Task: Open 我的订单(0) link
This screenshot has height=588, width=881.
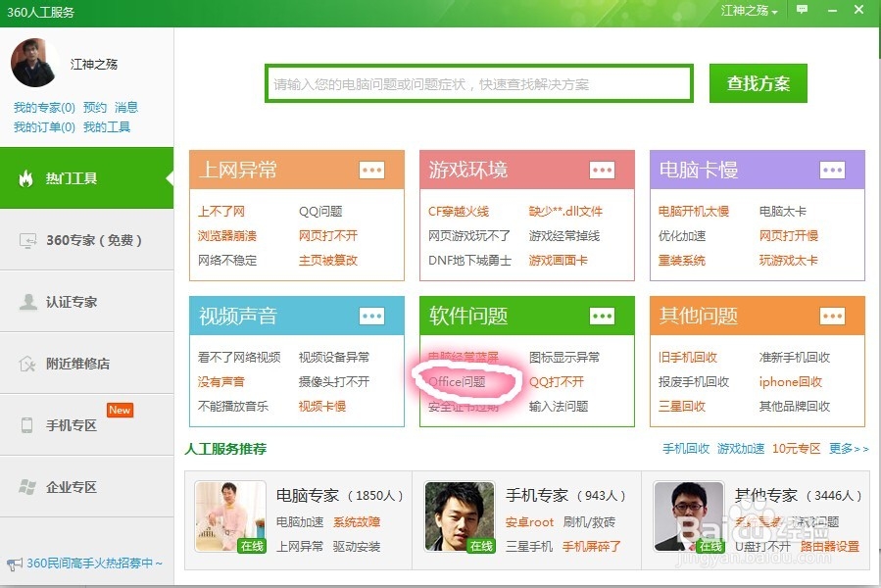Action: (x=44, y=127)
